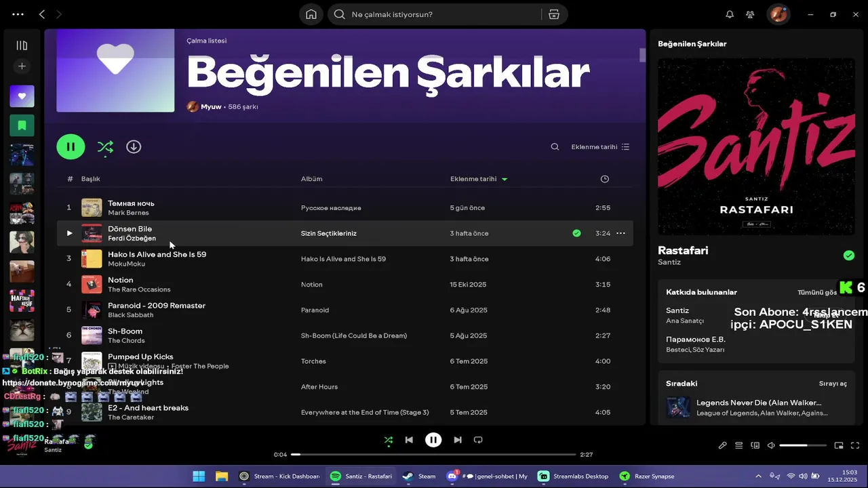Skip to next track

click(x=458, y=440)
